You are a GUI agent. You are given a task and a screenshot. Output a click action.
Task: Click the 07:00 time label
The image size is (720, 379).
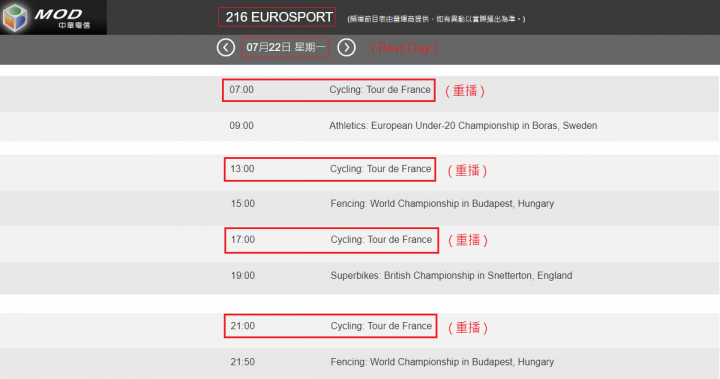click(242, 90)
